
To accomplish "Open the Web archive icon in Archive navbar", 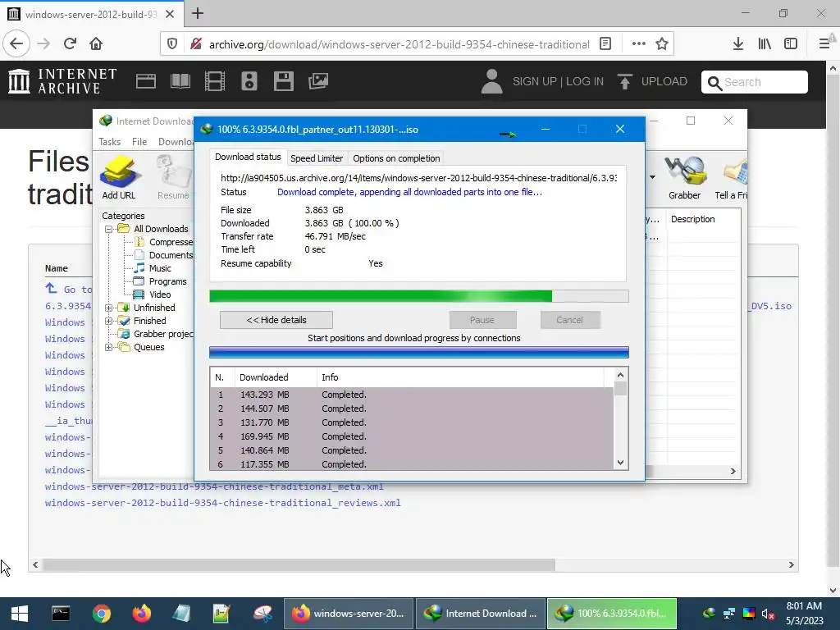I will pos(146,81).
